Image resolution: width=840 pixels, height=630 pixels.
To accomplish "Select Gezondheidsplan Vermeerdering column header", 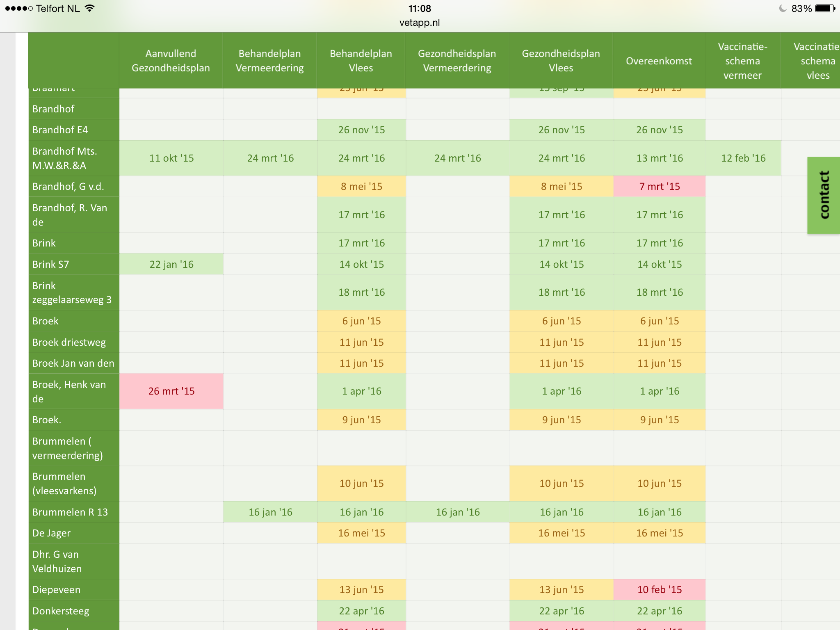I will (457, 61).
